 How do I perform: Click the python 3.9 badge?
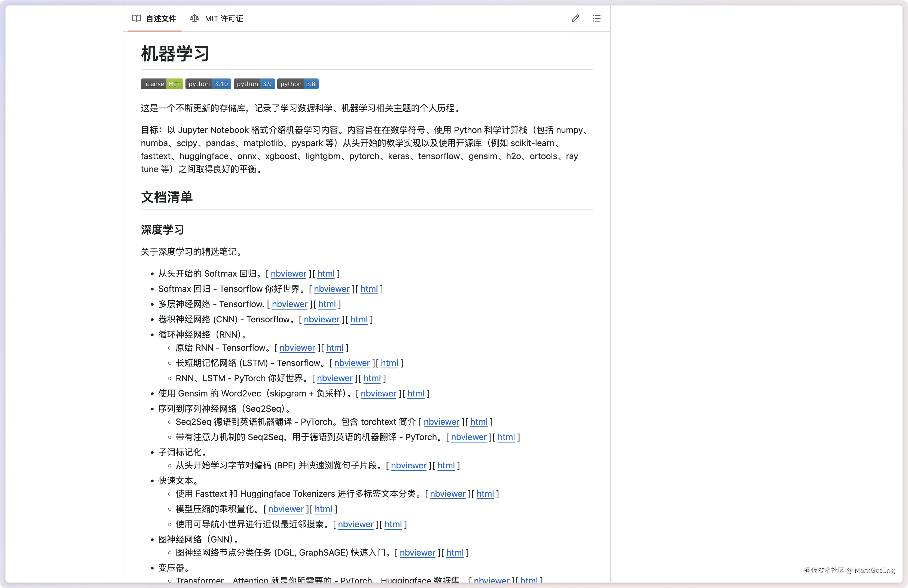[x=254, y=84]
